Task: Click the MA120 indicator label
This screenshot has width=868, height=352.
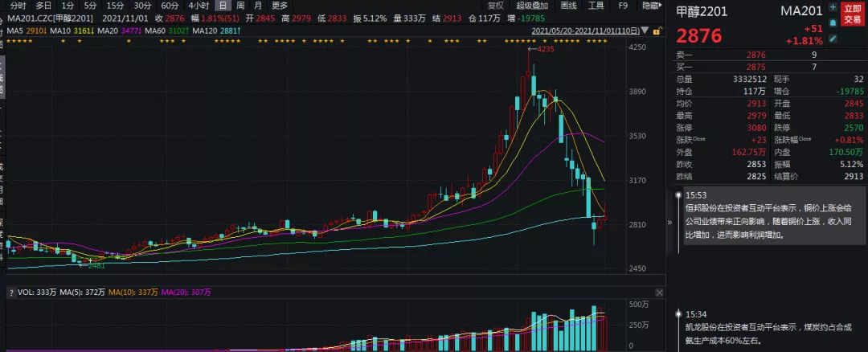Action: [216, 31]
